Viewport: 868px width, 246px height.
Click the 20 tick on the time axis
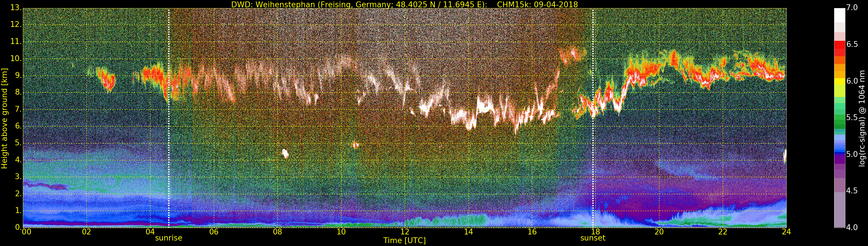659,232
